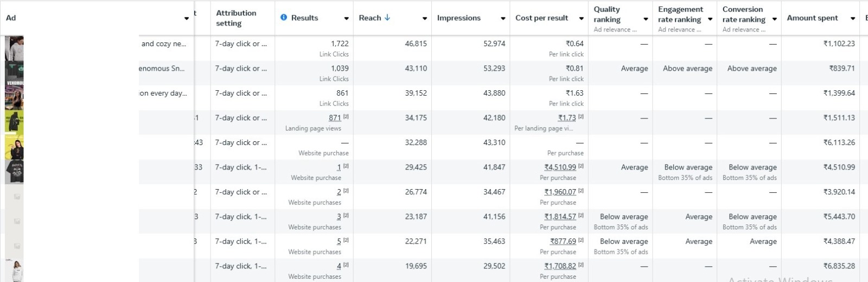The width and height of the screenshot is (868, 282).
Task: Open the Quality ranking column dropdown
Action: pos(646,19)
